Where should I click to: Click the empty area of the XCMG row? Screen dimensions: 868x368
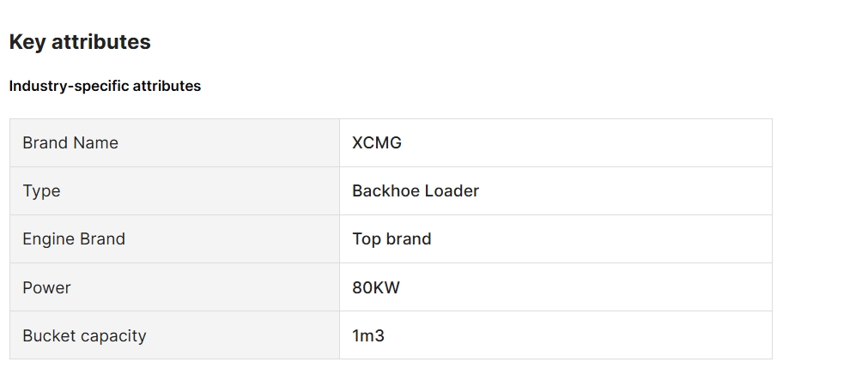586,142
